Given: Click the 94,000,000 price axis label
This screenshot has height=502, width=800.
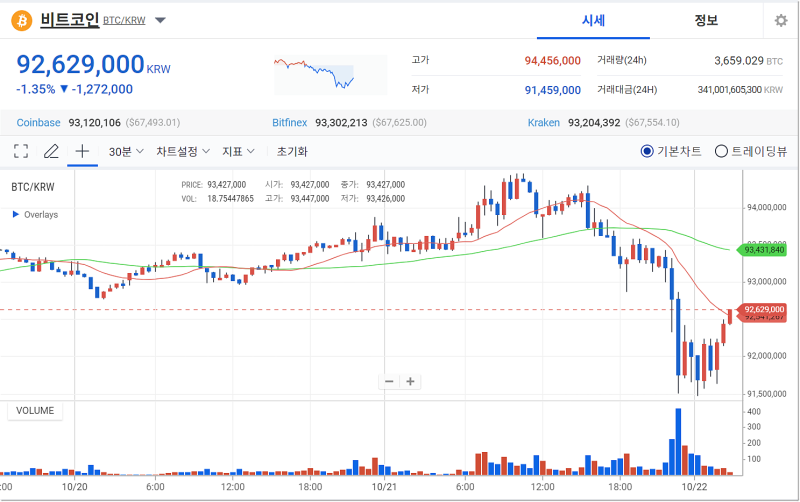Looking at the screenshot, I should (766, 208).
